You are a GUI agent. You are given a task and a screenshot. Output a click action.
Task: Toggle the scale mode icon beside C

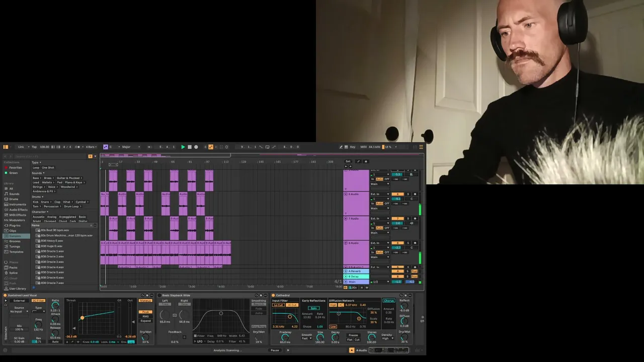pyautogui.click(x=105, y=147)
